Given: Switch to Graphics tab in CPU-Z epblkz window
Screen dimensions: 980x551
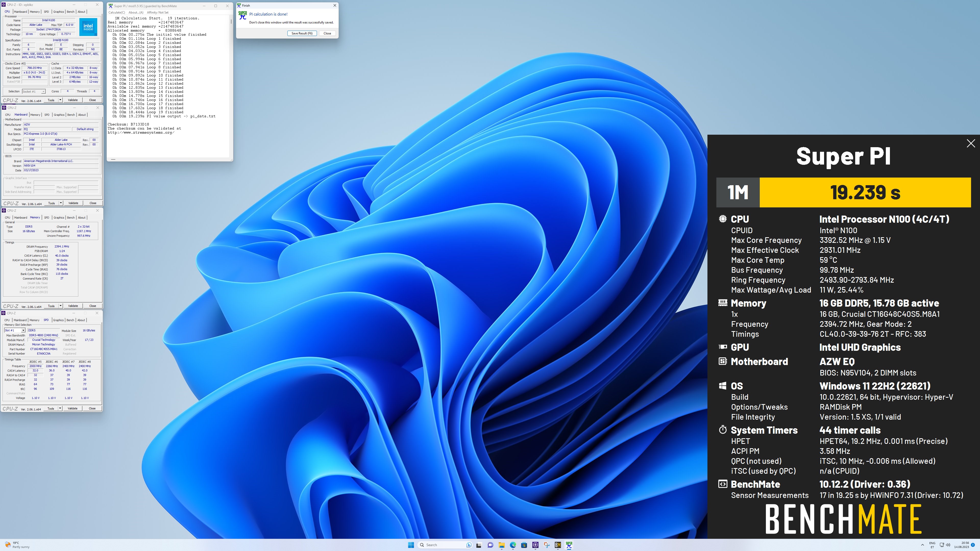Looking at the screenshot, I should tap(59, 12).
